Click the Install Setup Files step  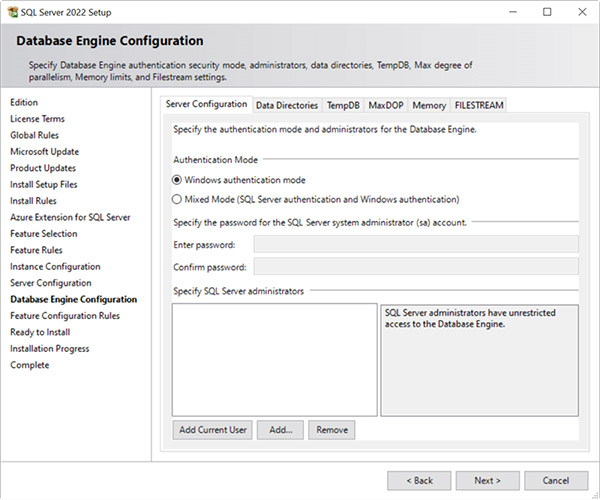tap(44, 185)
